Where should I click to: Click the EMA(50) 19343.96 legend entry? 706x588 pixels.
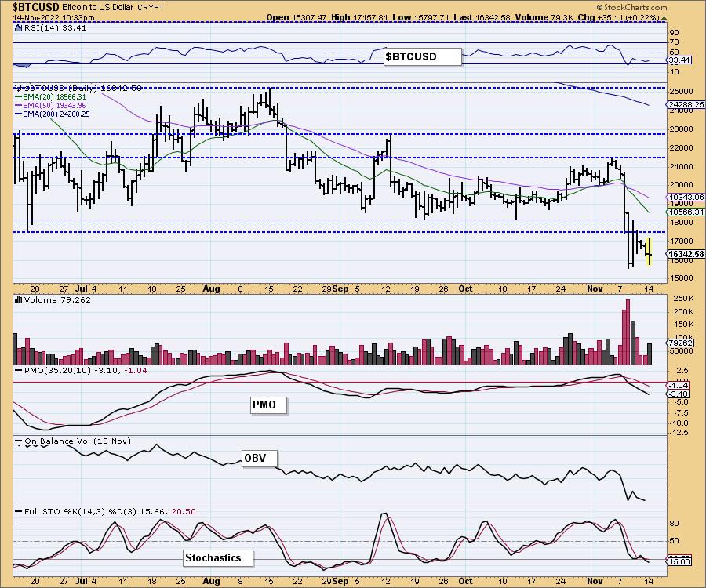[50, 105]
